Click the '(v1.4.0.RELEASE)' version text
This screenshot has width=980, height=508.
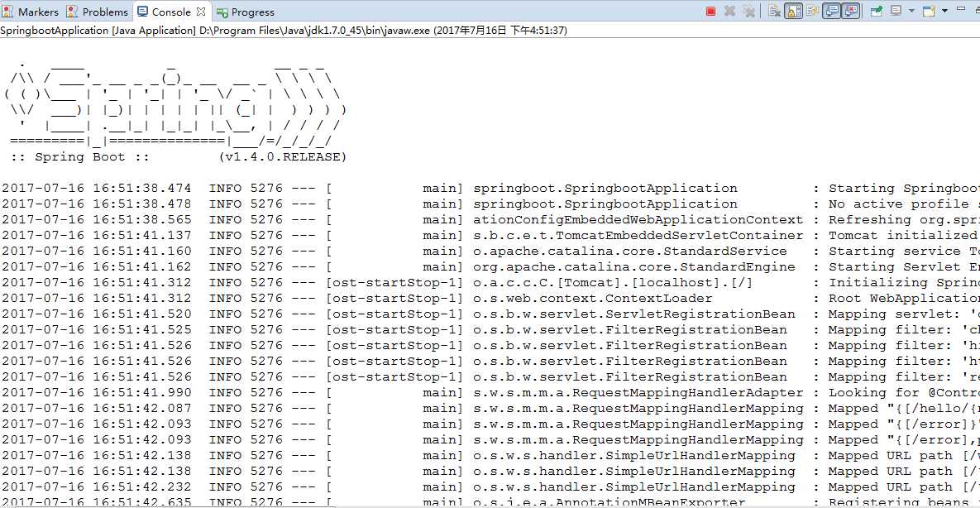coord(283,157)
